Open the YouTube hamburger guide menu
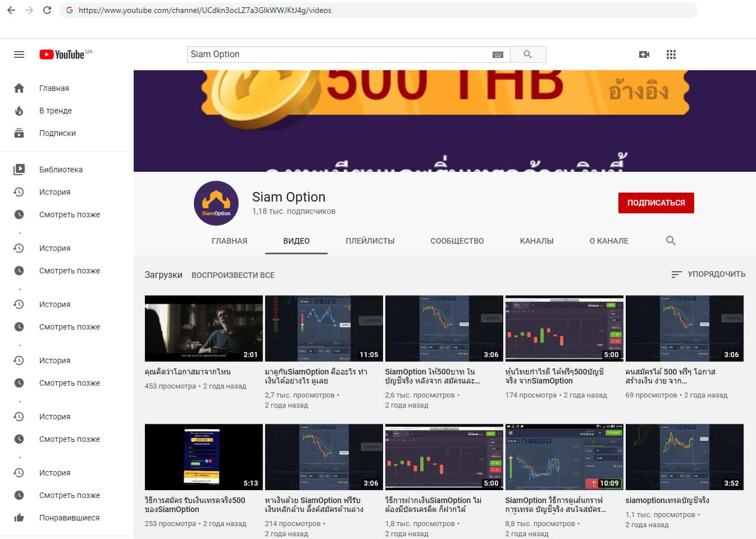This screenshot has height=539, width=756. coord(19,54)
